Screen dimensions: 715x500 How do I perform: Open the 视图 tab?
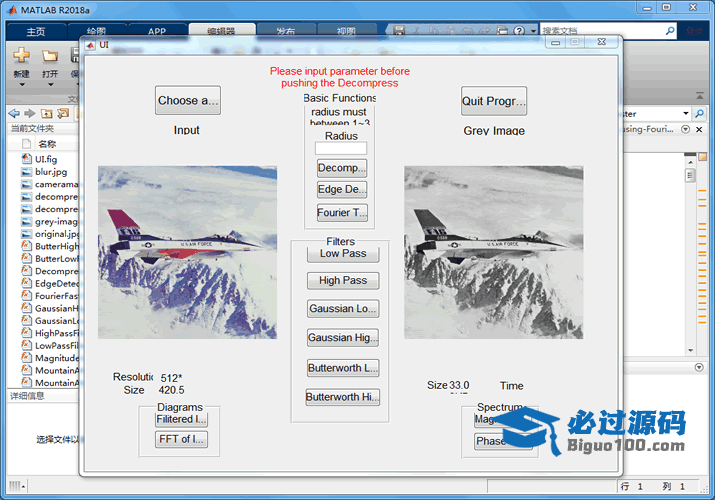click(x=346, y=31)
